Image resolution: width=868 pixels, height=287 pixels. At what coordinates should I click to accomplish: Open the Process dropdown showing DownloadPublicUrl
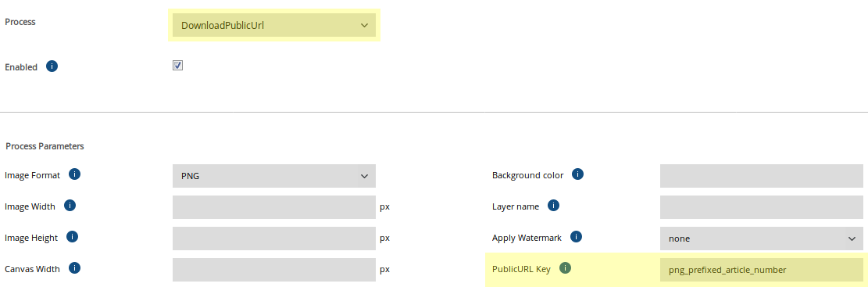274,25
